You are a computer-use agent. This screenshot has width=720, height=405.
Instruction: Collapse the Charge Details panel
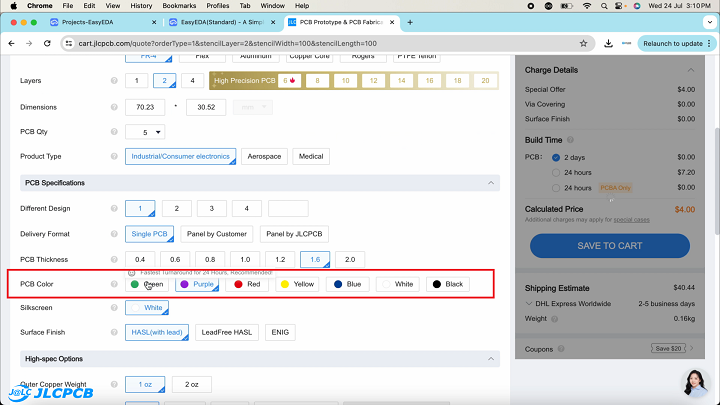coord(691,70)
